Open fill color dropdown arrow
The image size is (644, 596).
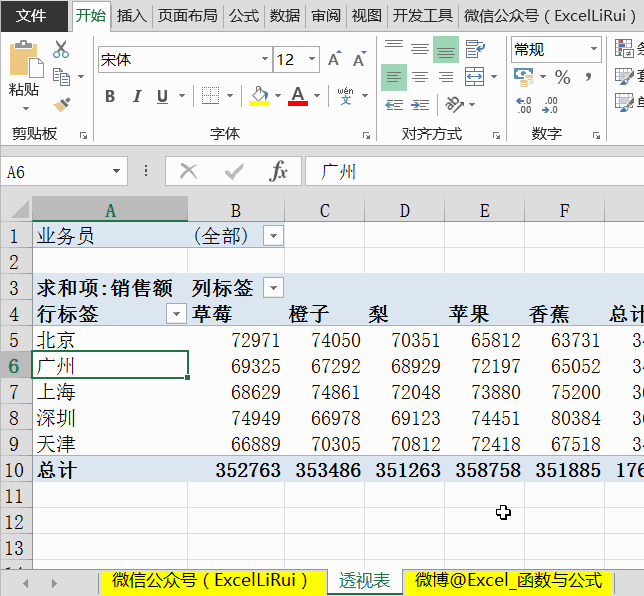pos(278,96)
